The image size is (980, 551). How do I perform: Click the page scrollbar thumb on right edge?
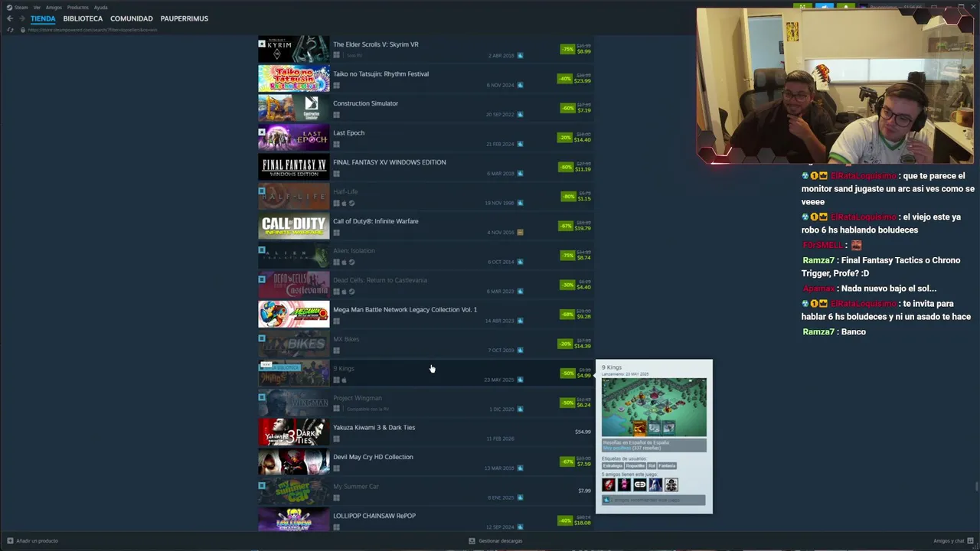(x=977, y=487)
